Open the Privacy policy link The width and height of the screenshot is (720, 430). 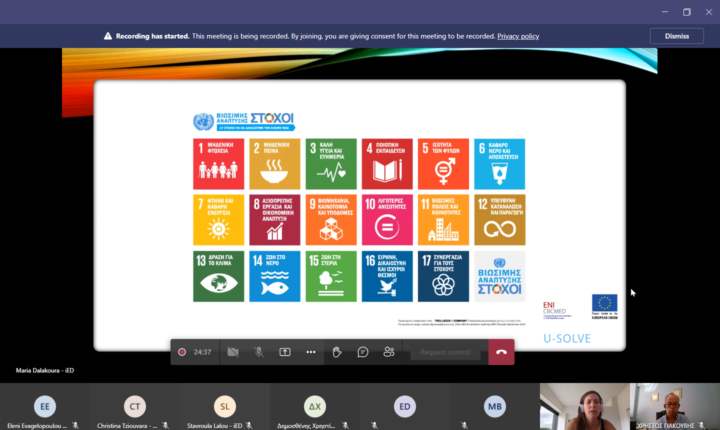[518, 36]
